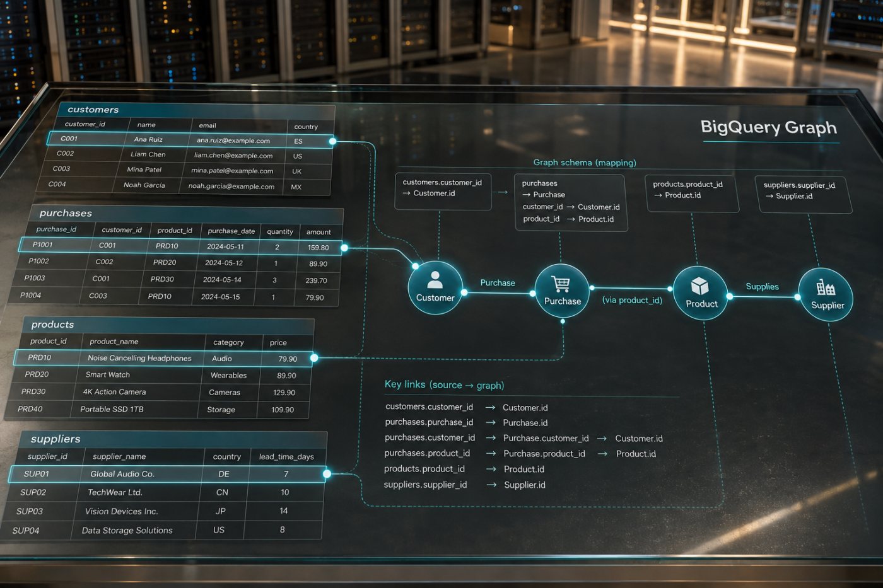Click the quantity column header
Screen dimensions: 883x588
click(x=280, y=231)
